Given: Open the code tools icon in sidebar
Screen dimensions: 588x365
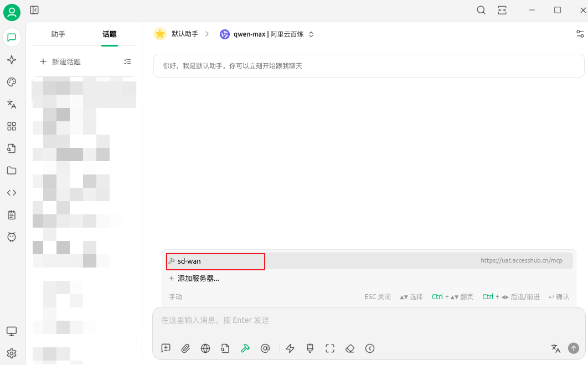Looking at the screenshot, I should tap(12, 192).
